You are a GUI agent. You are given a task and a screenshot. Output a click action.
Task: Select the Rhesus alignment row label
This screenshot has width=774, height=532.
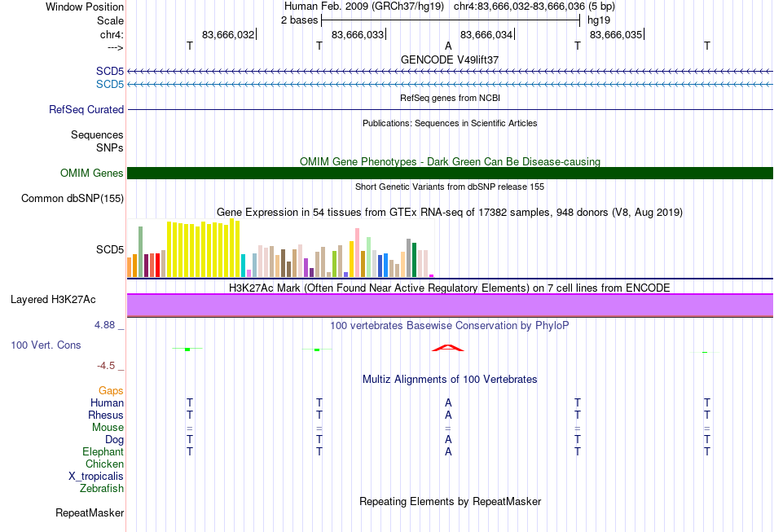coord(106,415)
